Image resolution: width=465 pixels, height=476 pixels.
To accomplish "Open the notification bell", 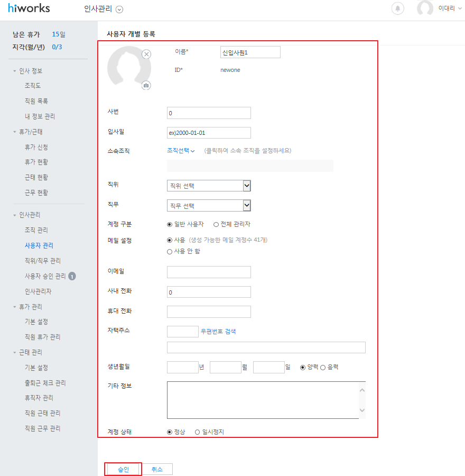I will [398, 8].
